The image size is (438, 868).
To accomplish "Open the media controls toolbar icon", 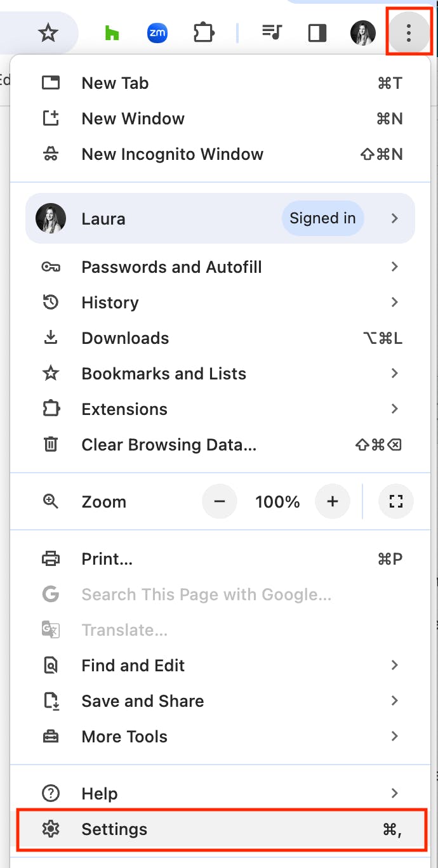I will (272, 32).
